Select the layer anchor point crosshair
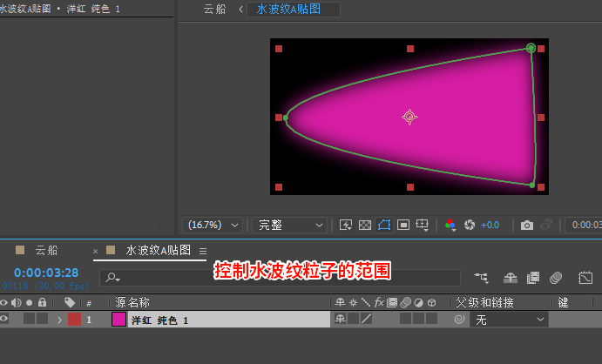 (409, 117)
